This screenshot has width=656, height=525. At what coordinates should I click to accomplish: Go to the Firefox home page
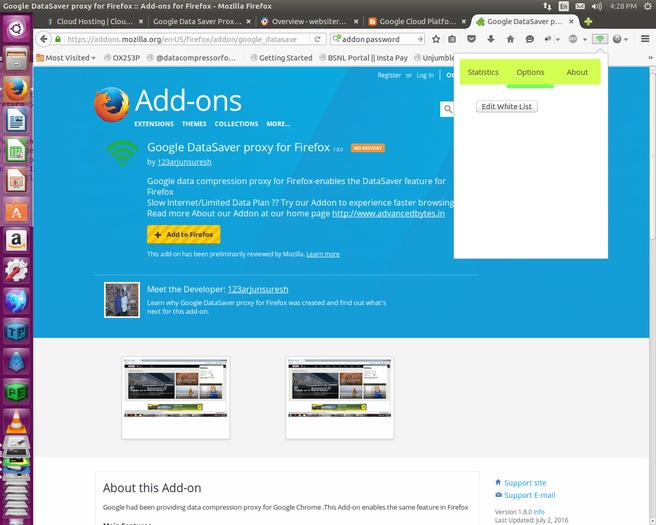tap(510, 39)
